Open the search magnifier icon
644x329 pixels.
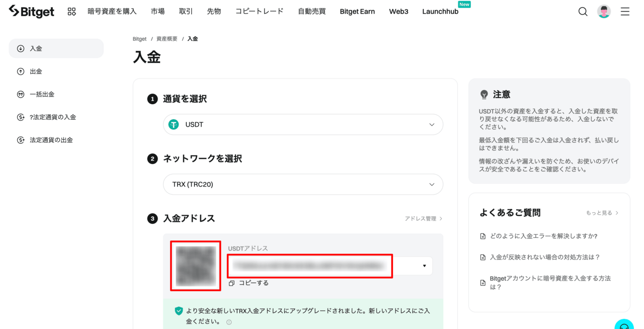(x=583, y=11)
